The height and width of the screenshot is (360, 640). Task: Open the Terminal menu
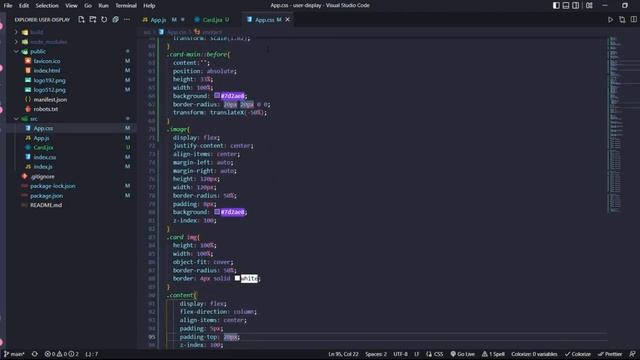126,6
